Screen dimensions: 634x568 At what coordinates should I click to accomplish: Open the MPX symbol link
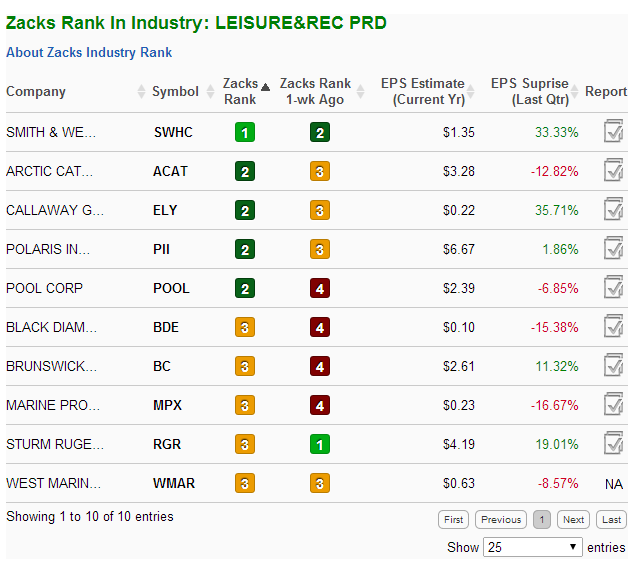pos(167,405)
